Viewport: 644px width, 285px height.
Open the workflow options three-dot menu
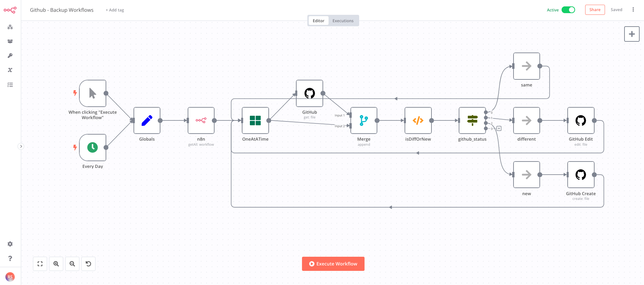pyautogui.click(x=633, y=10)
